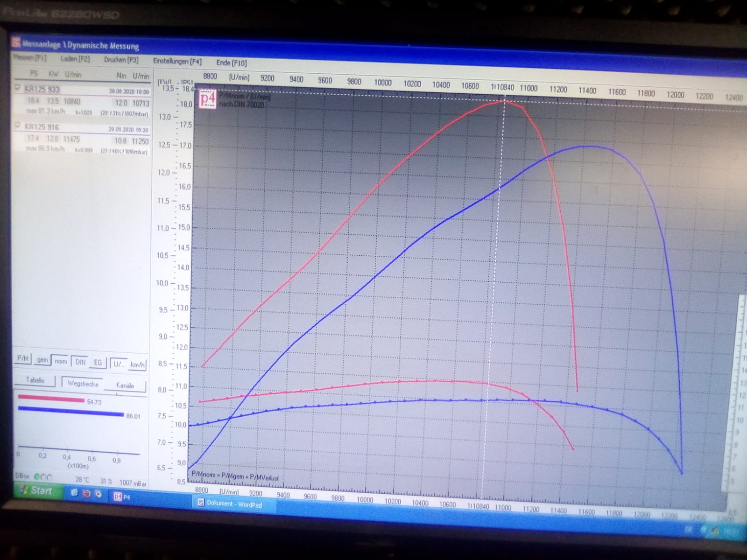Toggle the P/M display button
The image size is (747, 560).
[x=23, y=358]
